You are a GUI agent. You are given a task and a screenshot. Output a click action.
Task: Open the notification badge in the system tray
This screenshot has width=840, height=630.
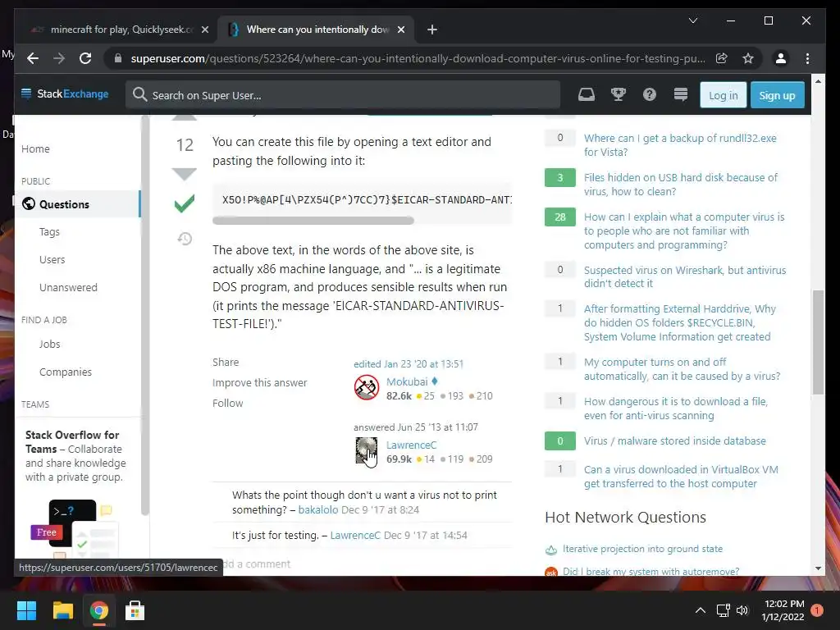pyautogui.click(x=817, y=610)
